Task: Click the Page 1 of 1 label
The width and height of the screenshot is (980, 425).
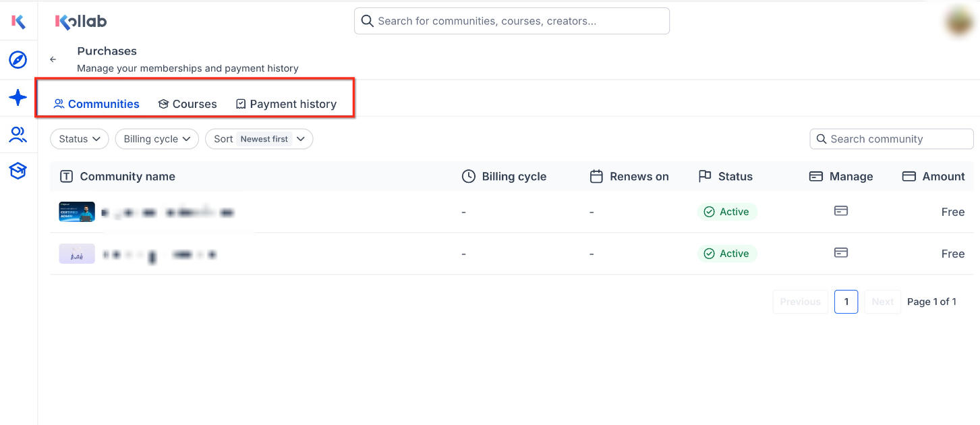Action: (931, 302)
